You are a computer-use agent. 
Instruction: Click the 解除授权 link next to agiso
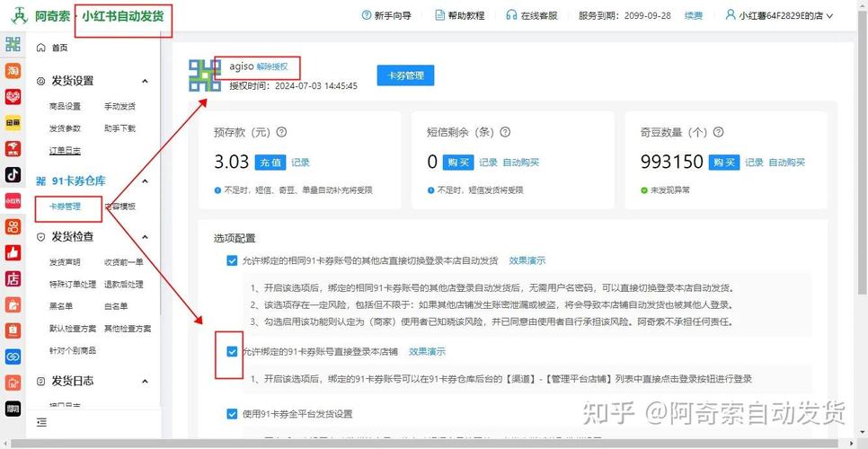[x=272, y=66]
